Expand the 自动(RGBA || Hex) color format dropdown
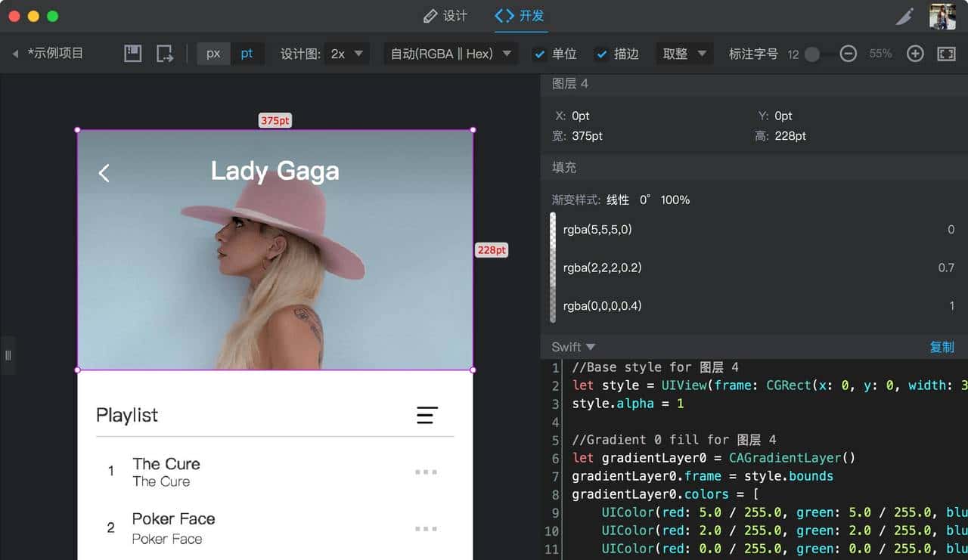 point(451,54)
